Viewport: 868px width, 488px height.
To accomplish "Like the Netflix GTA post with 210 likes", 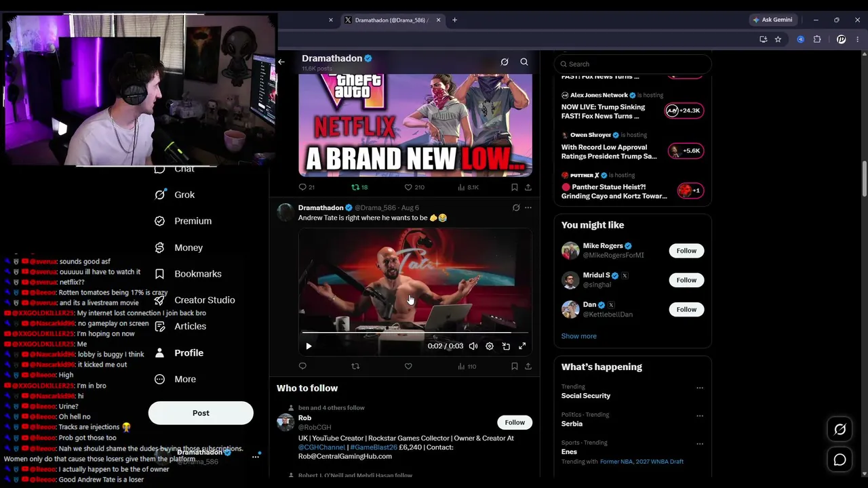I will point(414,187).
